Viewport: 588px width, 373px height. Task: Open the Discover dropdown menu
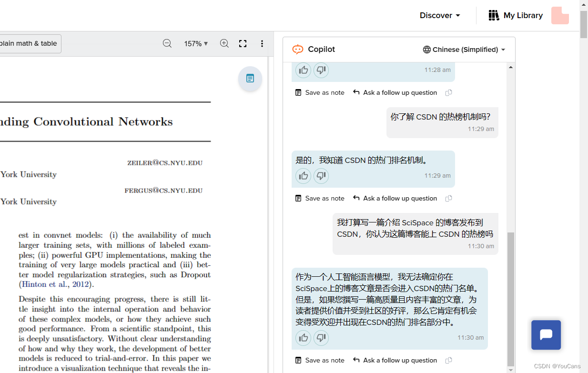pyautogui.click(x=440, y=15)
